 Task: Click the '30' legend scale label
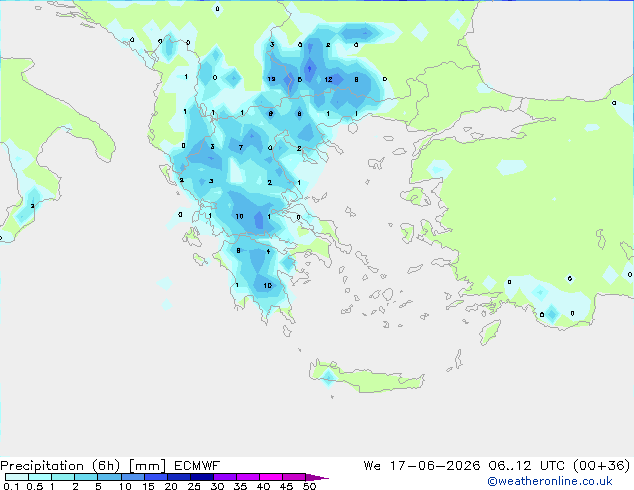[x=217, y=486]
